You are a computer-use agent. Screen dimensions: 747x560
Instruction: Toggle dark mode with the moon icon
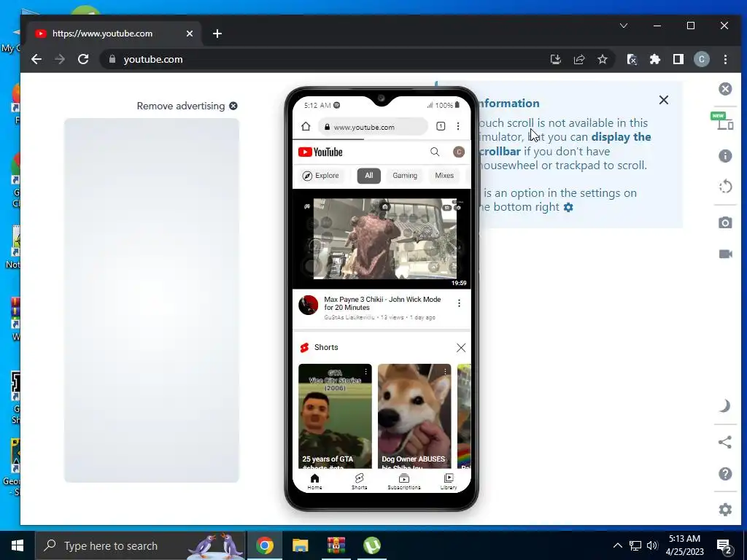point(724,405)
